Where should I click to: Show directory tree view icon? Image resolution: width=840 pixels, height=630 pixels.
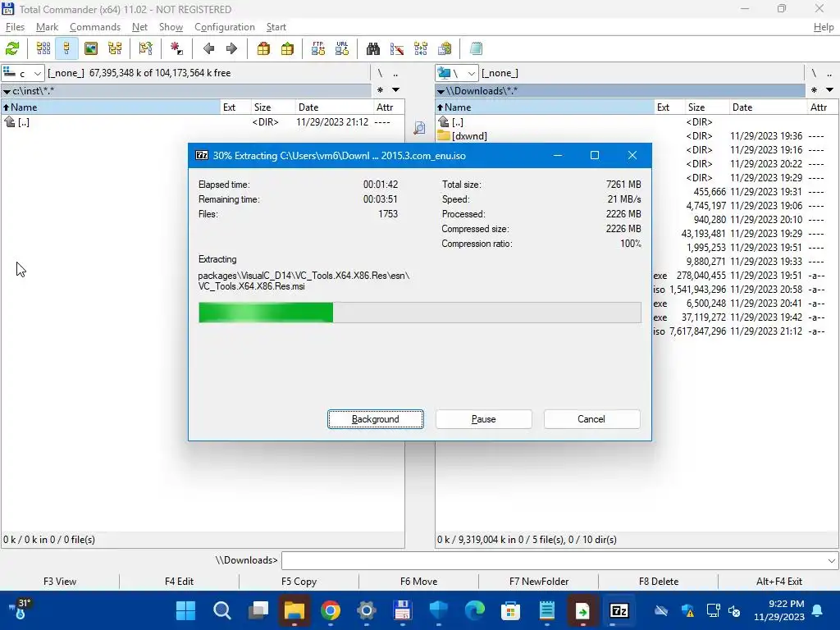115,48
